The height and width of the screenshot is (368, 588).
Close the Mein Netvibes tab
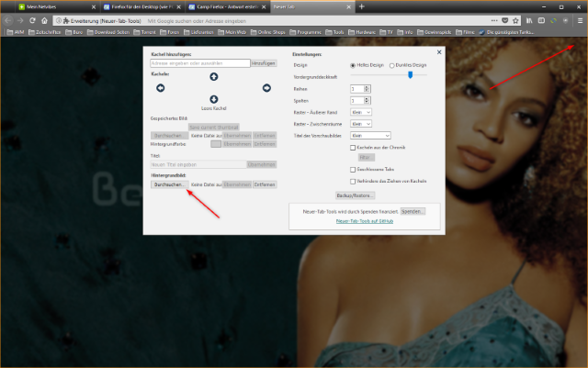(94, 6)
